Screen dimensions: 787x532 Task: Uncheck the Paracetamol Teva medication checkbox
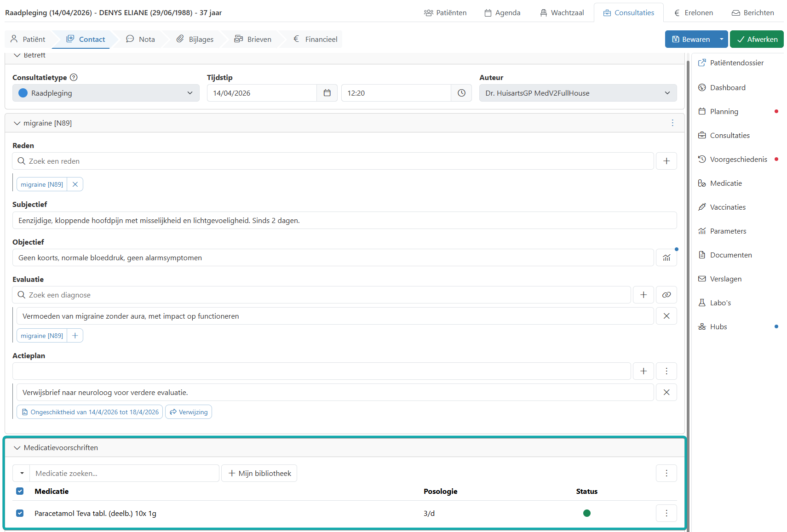coord(20,513)
